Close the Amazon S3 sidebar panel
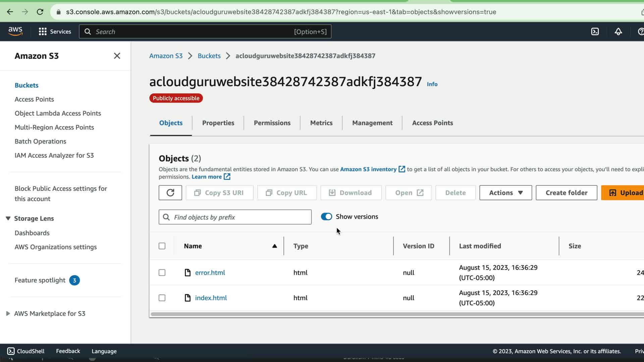 [117, 56]
